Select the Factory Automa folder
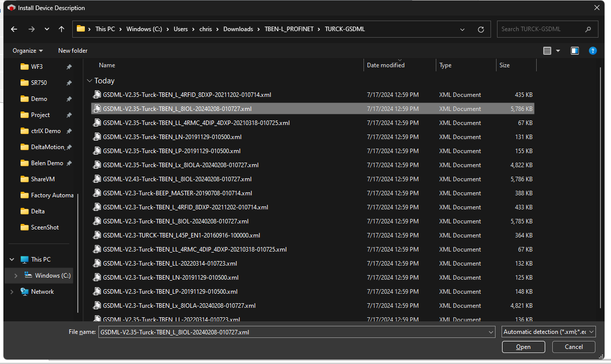Viewport: 611px width, 364px height. (46, 195)
